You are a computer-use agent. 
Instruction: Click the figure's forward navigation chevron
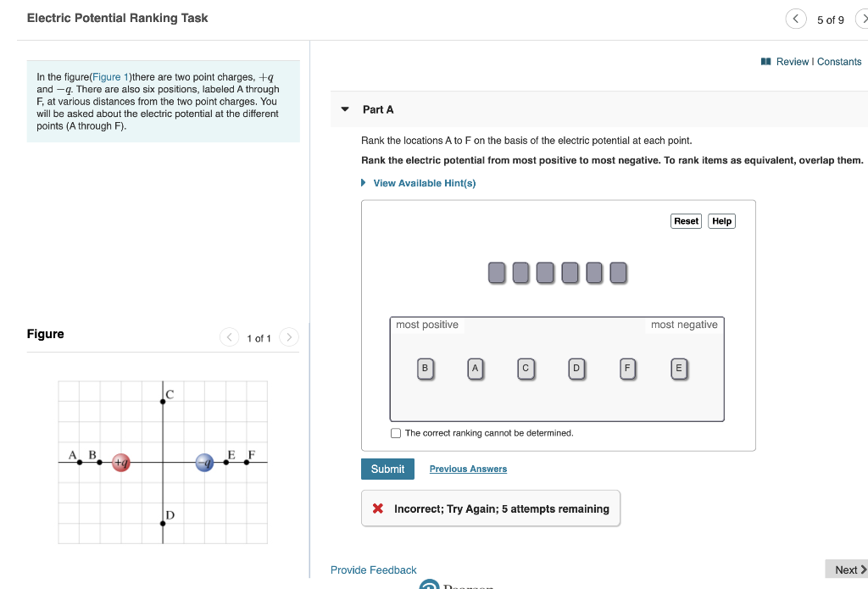[289, 337]
